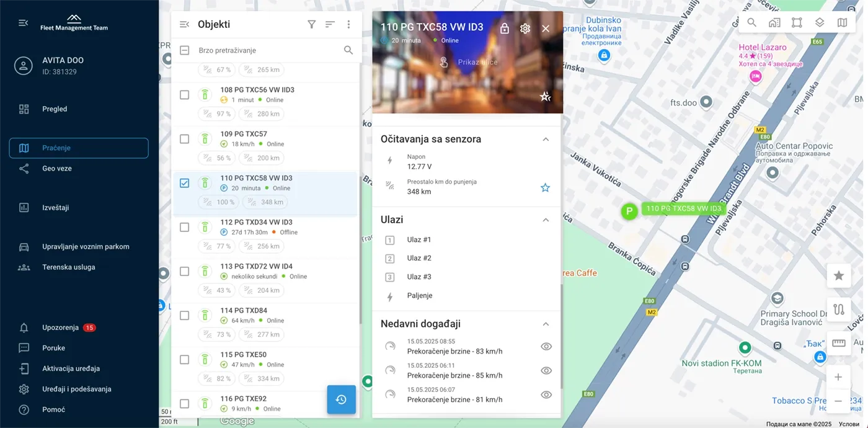Check the 108 PG TXC56 VW IID3 checkbox
Viewport: 868px width, 428px height.
click(x=184, y=95)
